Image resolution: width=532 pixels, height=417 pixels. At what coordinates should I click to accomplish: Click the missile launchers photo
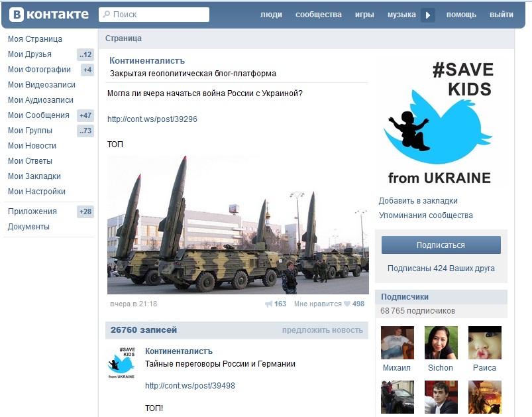238,225
